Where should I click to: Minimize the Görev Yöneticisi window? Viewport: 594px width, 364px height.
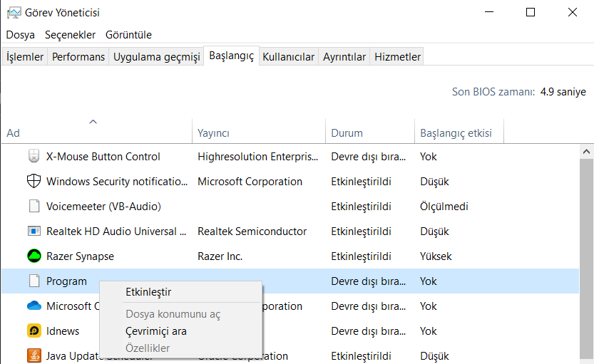489,13
